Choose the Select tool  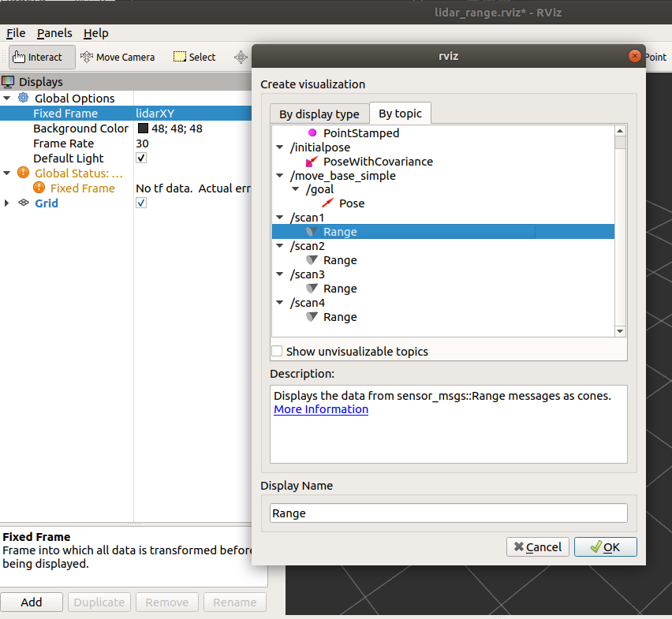click(194, 57)
